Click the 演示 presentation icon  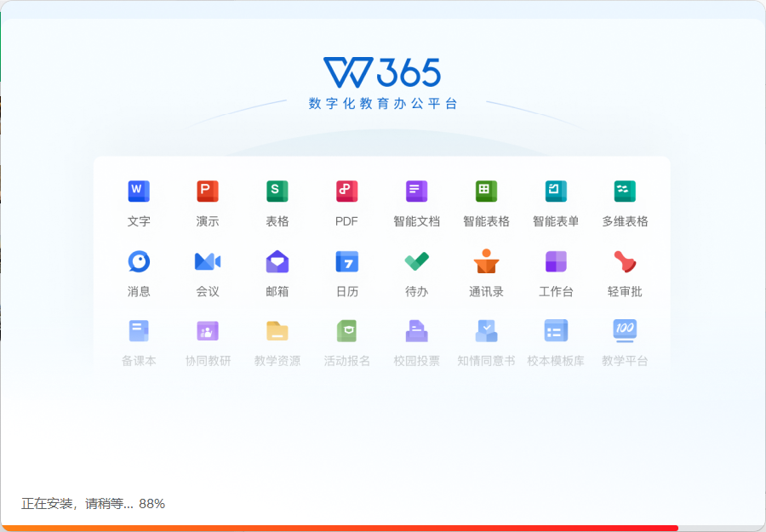(208, 191)
